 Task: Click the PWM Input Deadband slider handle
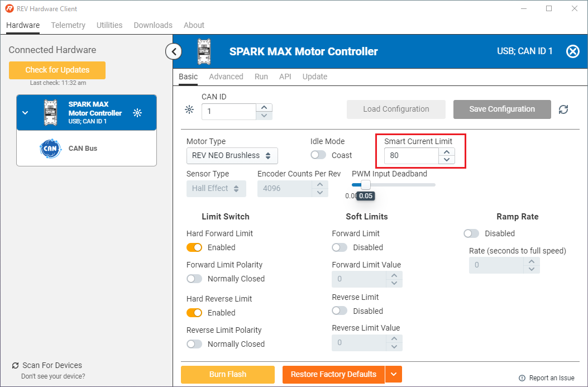(x=365, y=184)
